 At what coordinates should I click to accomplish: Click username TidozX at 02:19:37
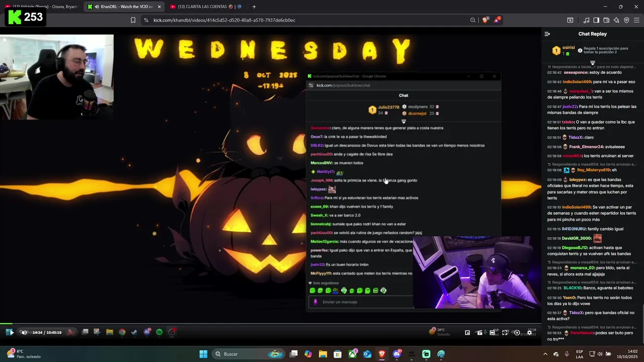[x=576, y=313]
